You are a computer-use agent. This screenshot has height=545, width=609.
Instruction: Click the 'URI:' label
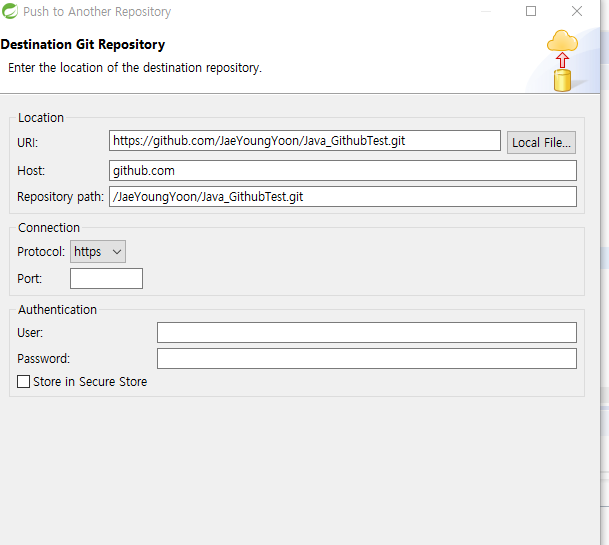pyautogui.click(x=28, y=143)
